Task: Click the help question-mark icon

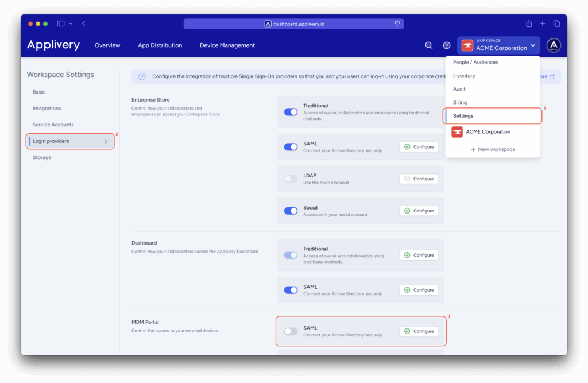Action: click(447, 45)
